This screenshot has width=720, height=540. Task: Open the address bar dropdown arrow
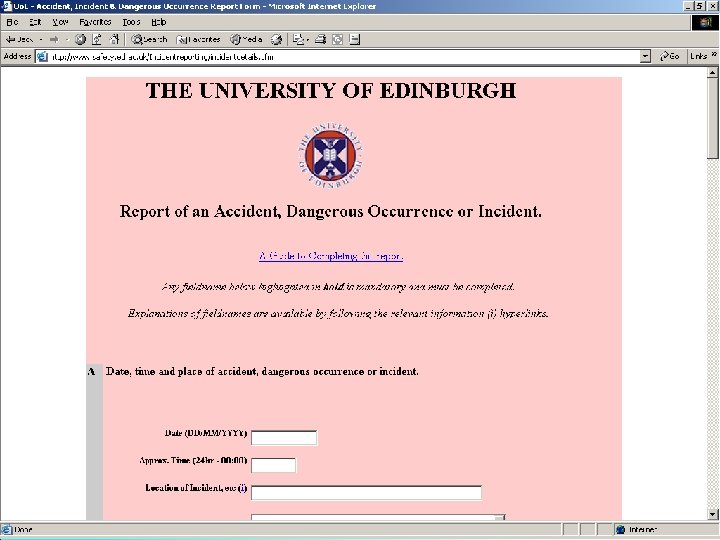coord(646,56)
